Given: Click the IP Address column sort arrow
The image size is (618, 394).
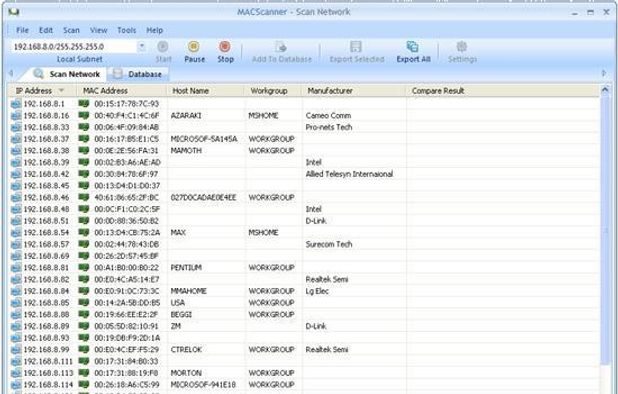Looking at the screenshot, I should pos(61,91).
